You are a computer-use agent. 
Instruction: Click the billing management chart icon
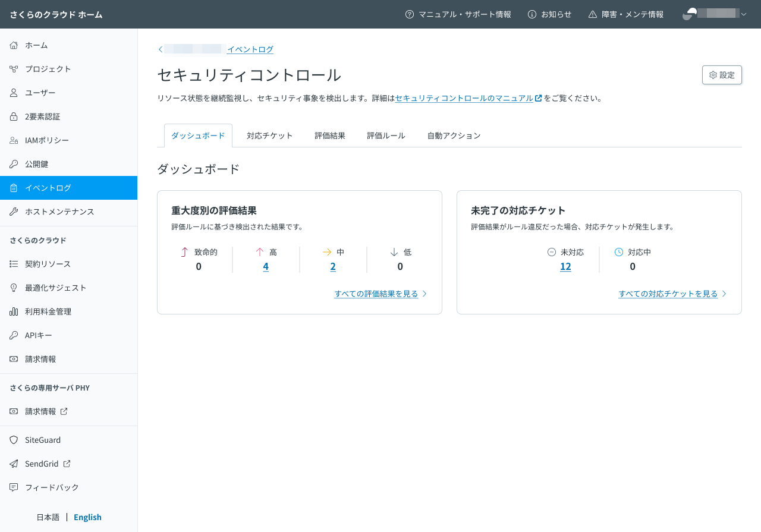14,311
